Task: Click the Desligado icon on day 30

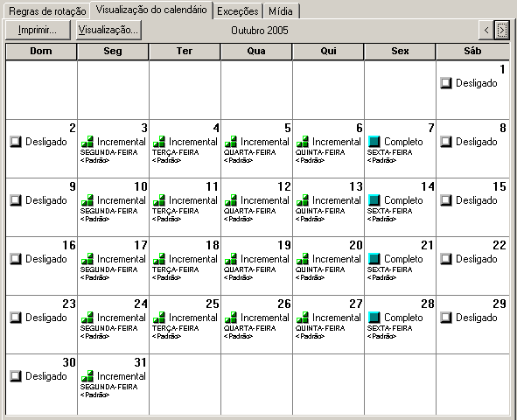Action: [x=16, y=376]
